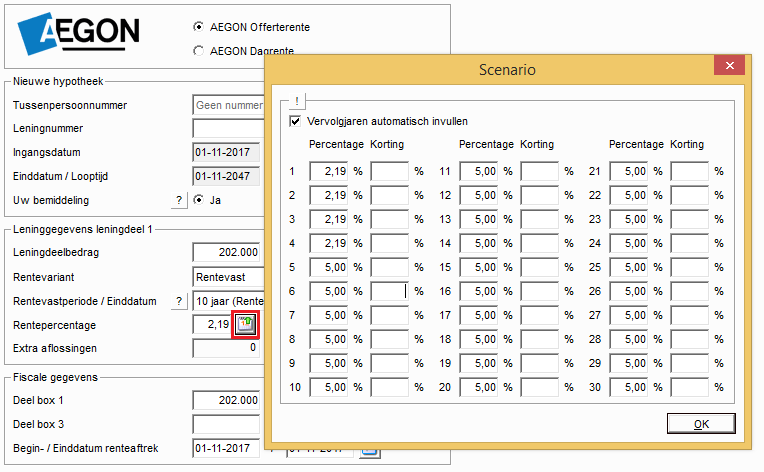Click the year 22 Korting field
The height and width of the screenshot is (472, 764).
[x=689, y=195]
